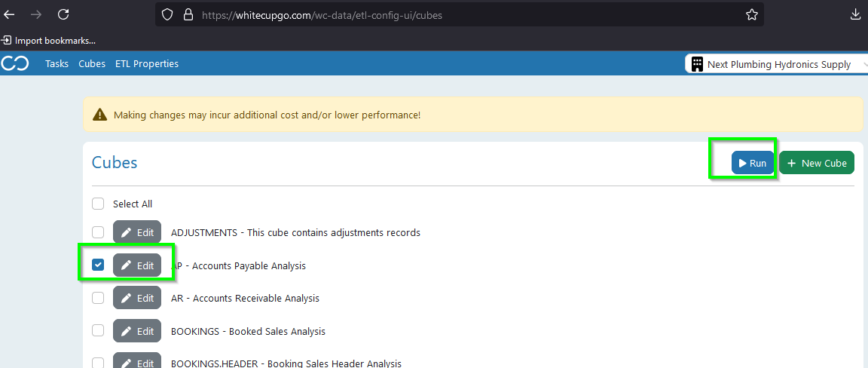Click the shield tracking protection icon

coord(168,14)
